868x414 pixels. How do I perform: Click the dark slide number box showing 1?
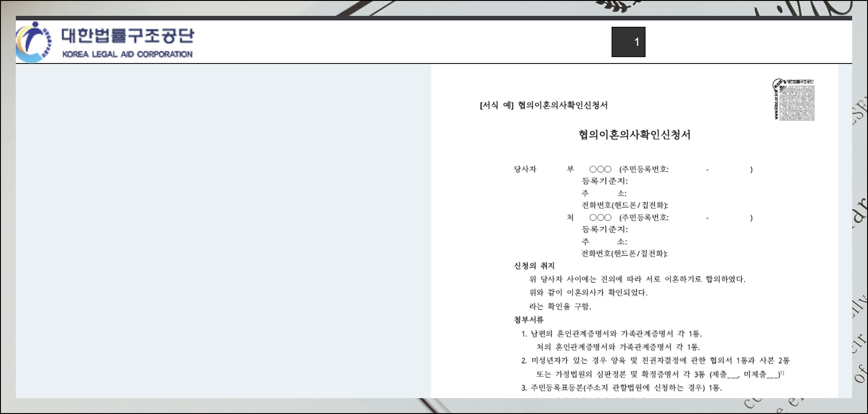[628, 42]
